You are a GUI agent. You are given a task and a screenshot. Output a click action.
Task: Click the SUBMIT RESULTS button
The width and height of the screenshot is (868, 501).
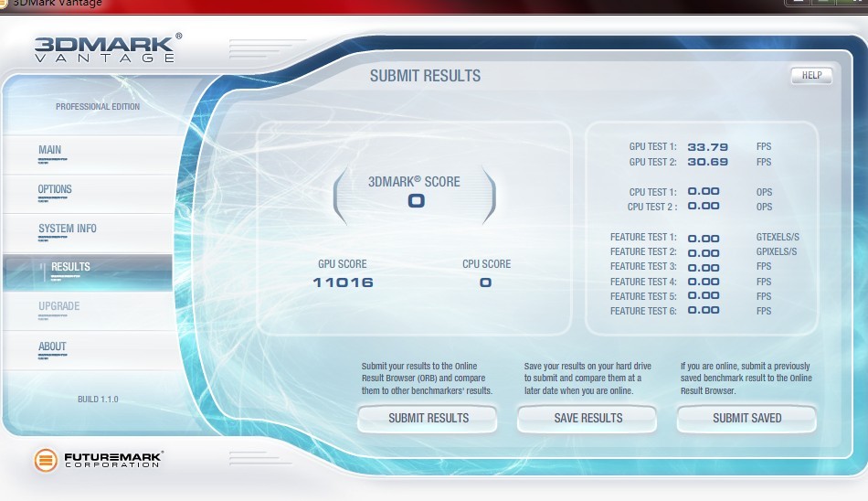click(428, 419)
